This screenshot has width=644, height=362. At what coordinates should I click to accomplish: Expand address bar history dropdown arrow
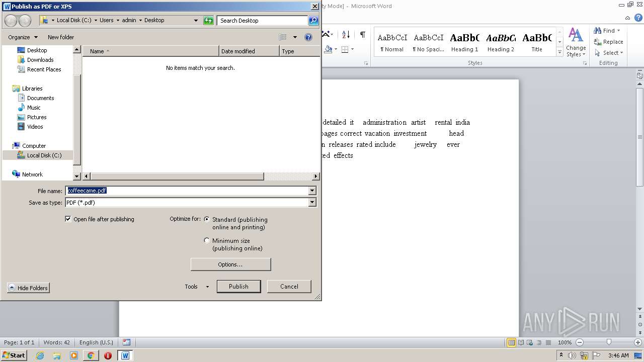pos(196,21)
